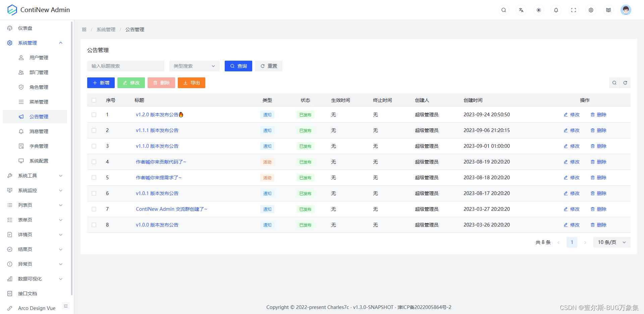
Task: Open the language switcher icon
Action: coord(521,10)
